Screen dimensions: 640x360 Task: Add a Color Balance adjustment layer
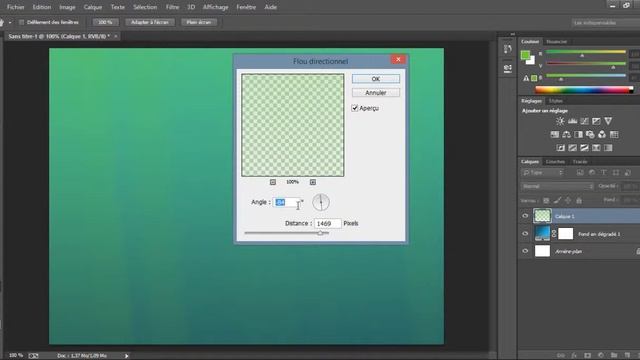tap(566, 134)
